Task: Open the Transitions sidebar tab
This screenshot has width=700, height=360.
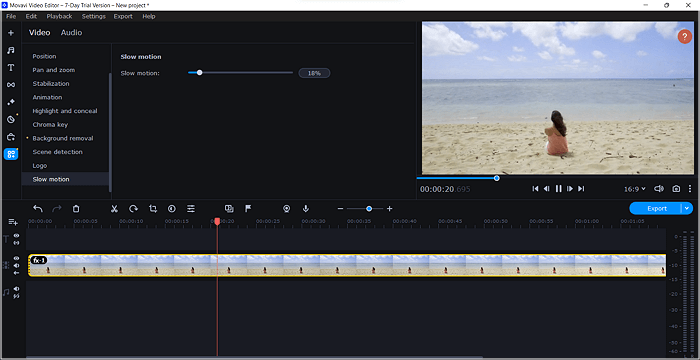Action: point(11,85)
